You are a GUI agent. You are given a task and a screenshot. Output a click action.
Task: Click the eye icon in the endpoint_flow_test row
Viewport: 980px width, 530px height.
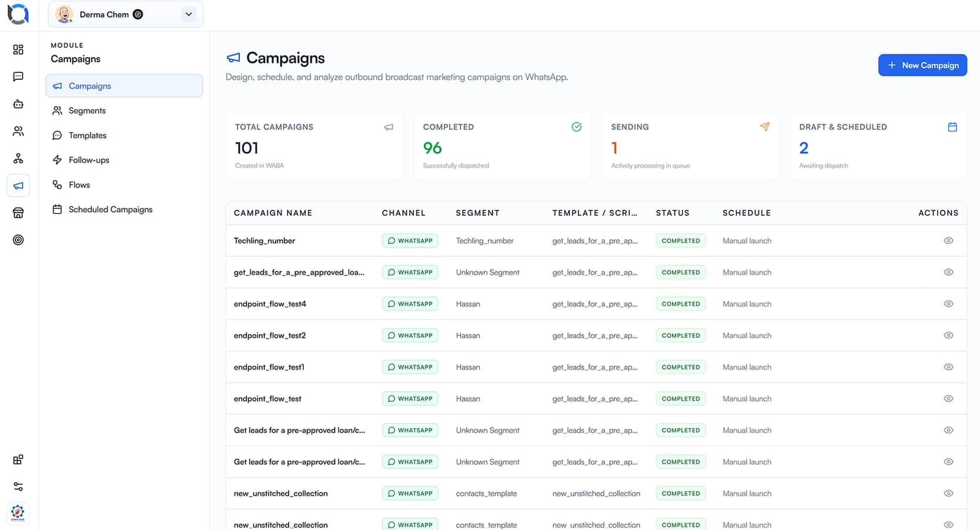948,398
